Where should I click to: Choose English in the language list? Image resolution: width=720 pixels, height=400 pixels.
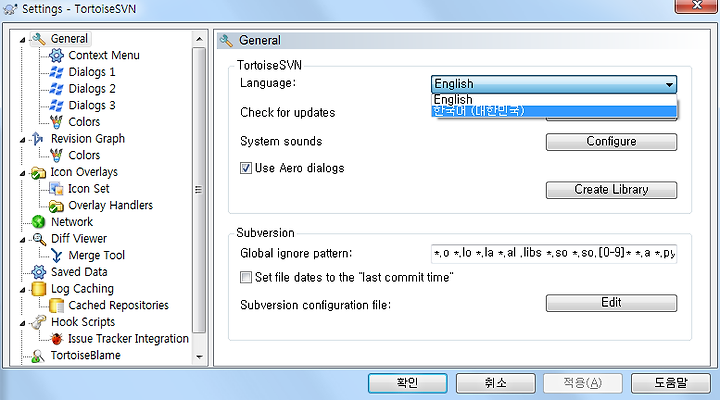pyautogui.click(x=554, y=100)
